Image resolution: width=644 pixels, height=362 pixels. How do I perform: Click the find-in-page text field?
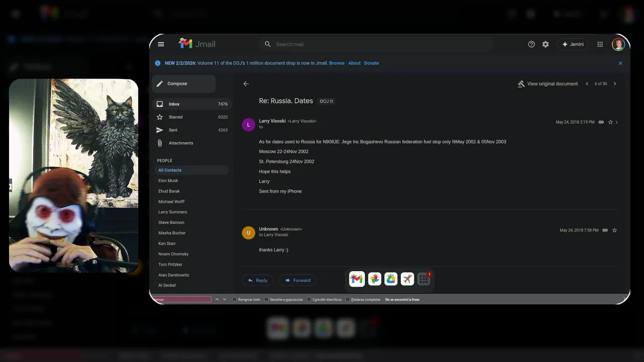pos(181,300)
